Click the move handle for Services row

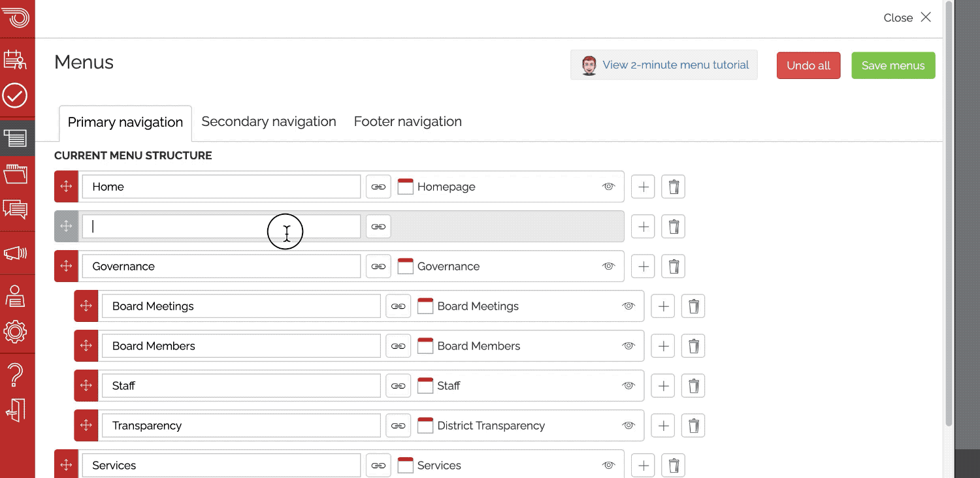pos(66,464)
